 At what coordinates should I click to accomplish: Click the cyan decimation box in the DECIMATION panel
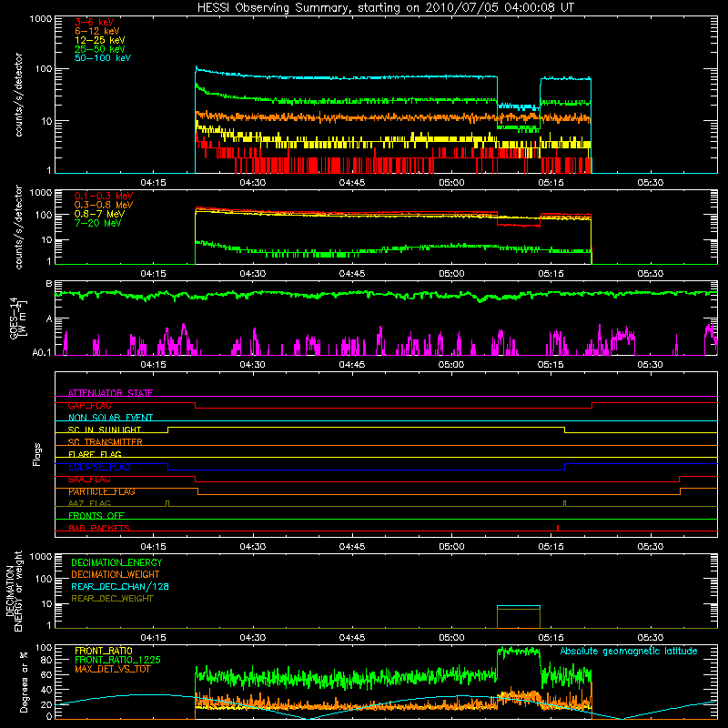[519, 606]
